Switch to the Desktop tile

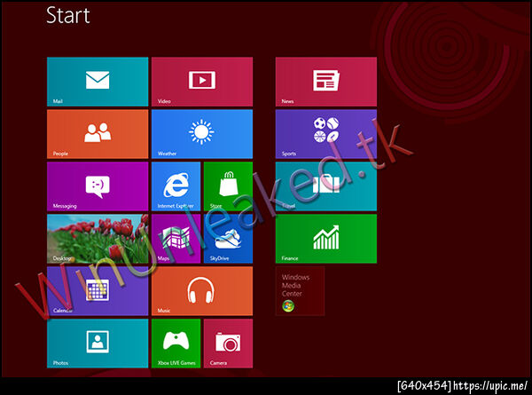point(98,239)
